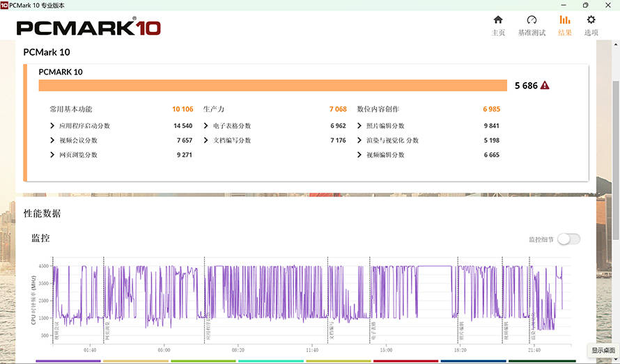Click the 照片编辑 marker in the chart
The width and height of the screenshot is (620, 364).
pyautogui.click(x=461, y=331)
